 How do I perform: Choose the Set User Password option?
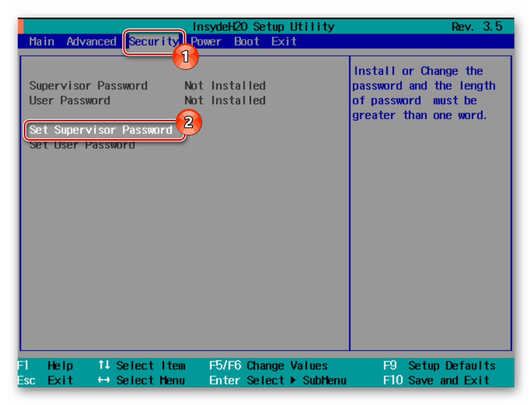[82, 145]
